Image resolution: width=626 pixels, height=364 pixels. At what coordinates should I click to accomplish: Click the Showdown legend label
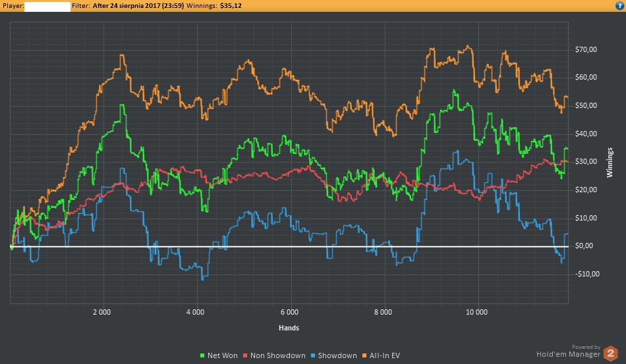[x=337, y=355]
